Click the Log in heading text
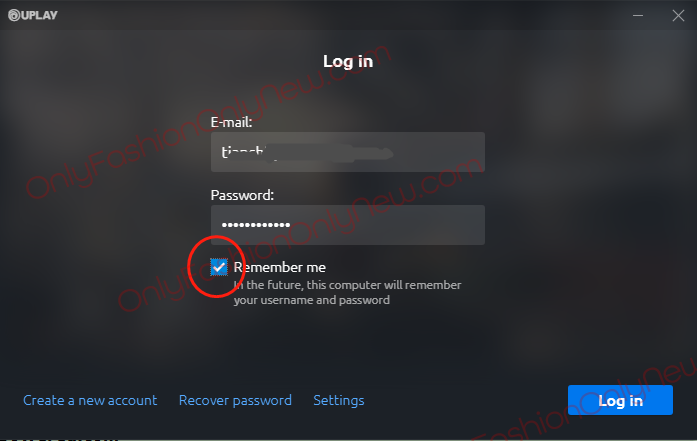This screenshot has width=697, height=441. (x=348, y=61)
